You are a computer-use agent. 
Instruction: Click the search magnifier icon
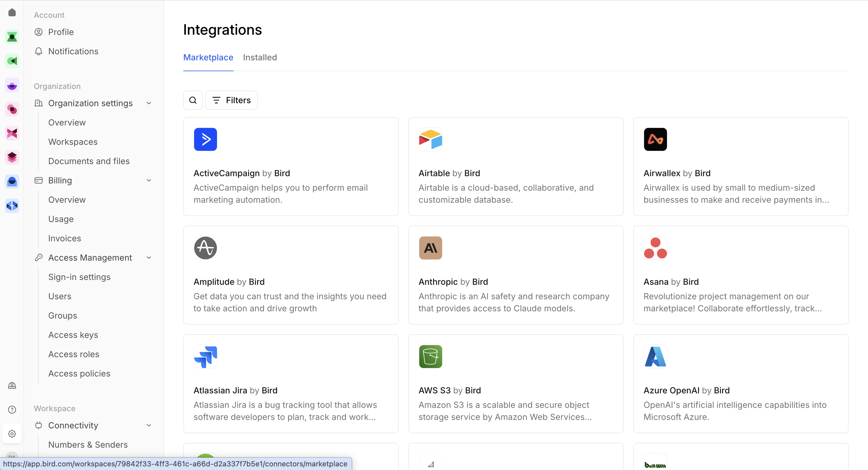click(193, 100)
